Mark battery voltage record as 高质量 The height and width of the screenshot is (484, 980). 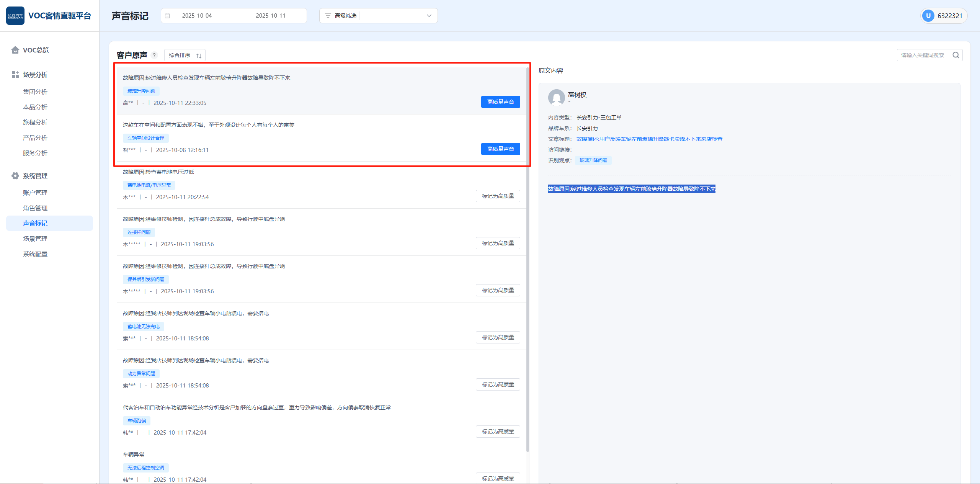click(x=498, y=196)
